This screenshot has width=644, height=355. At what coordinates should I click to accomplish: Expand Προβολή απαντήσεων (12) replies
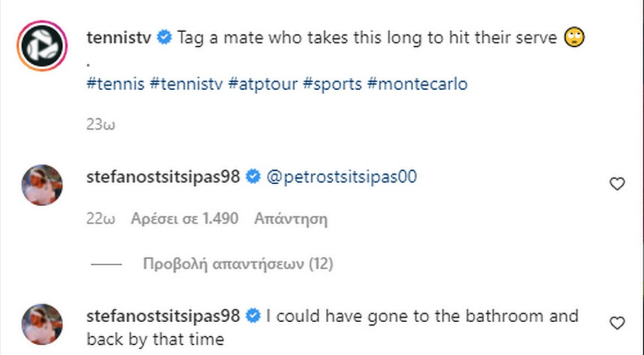click(237, 264)
